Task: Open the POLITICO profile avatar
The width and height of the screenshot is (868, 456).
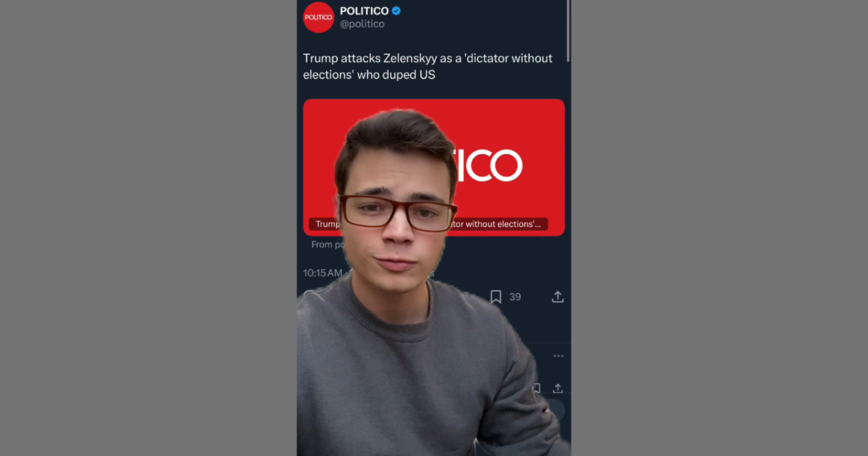Action: [318, 17]
